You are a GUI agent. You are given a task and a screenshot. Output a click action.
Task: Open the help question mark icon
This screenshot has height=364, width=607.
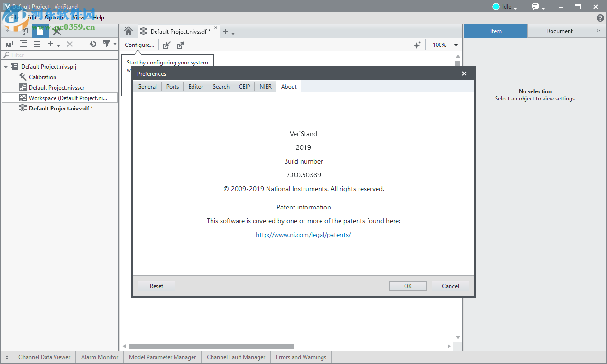click(x=600, y=18)
